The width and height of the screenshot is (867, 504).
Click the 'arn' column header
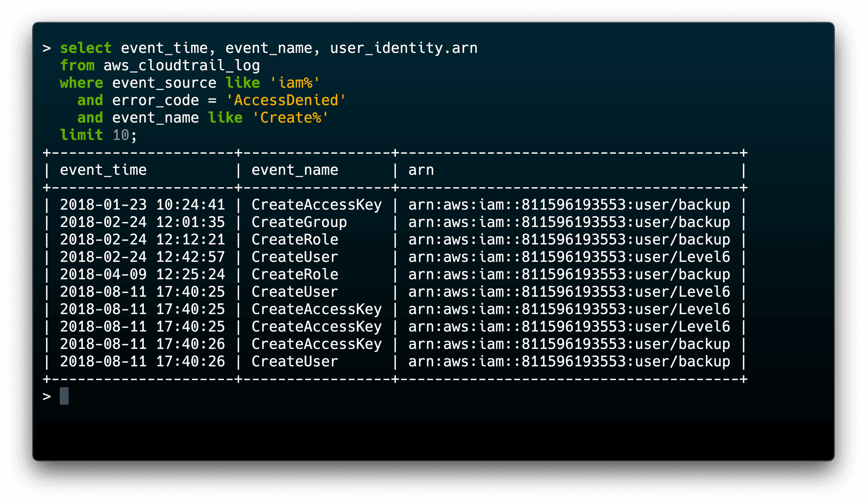[x=421, y=170]
